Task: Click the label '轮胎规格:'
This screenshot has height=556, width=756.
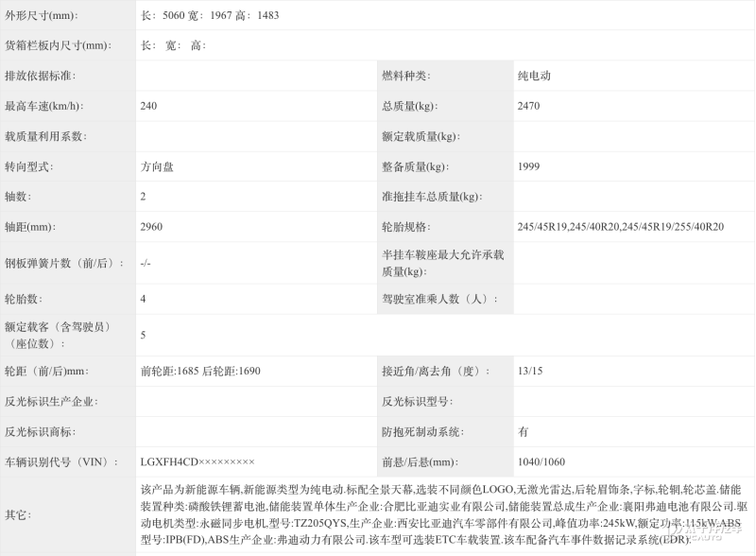Action: point(406,227)
